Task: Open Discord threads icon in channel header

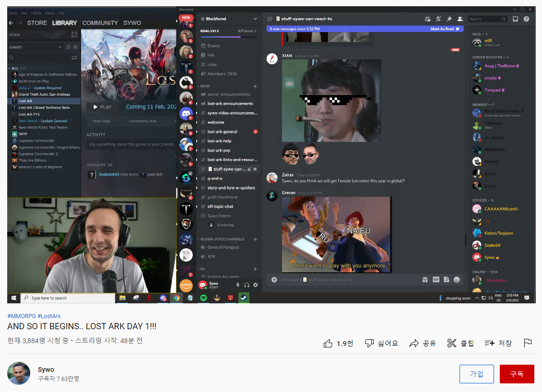Action: (x=427, y=19)
